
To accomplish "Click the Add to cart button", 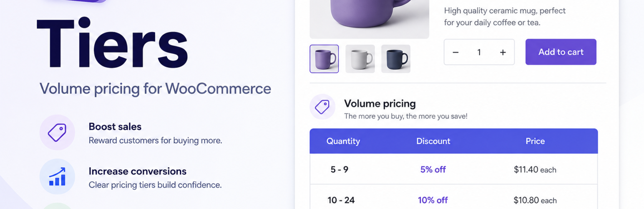I will 561,52.
